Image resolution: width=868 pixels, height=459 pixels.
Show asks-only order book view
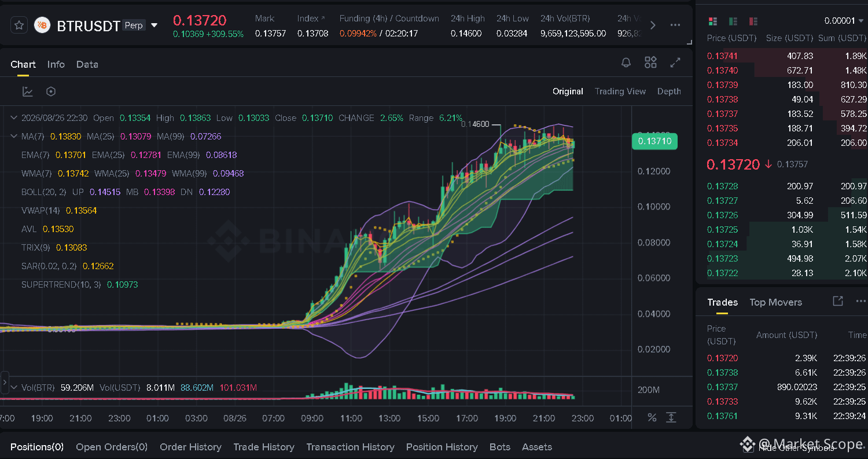(753, 21)
